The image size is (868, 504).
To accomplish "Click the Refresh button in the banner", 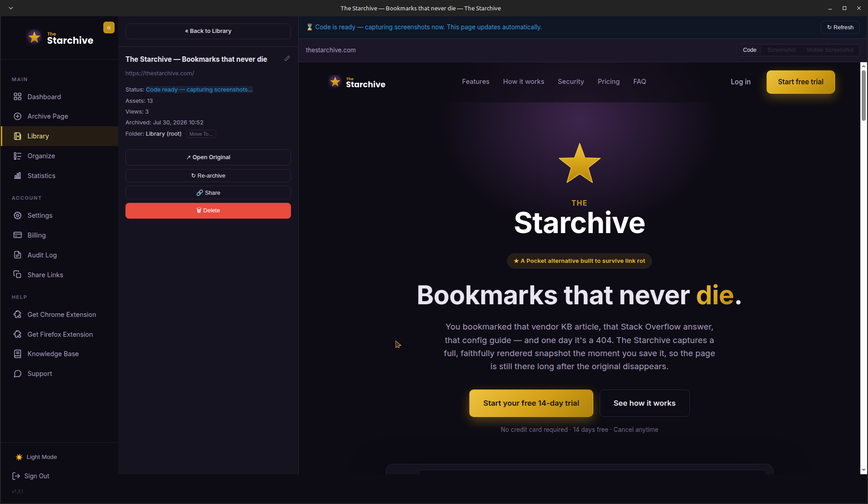I will point(840,27).
